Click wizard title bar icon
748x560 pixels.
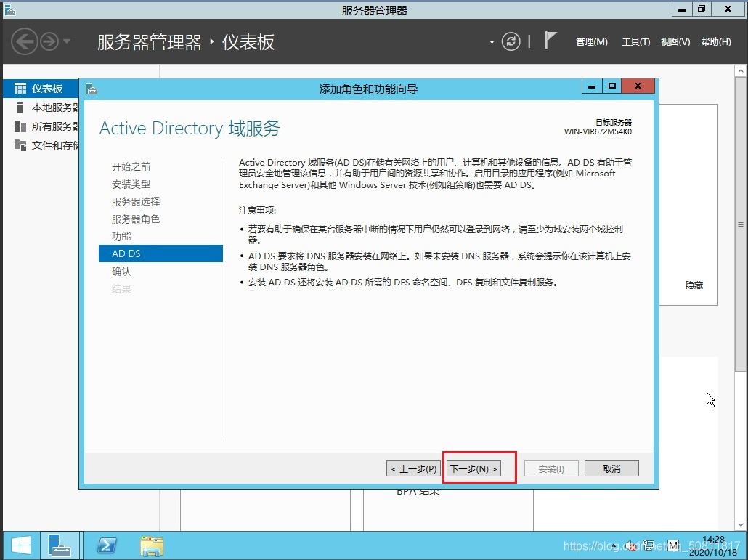92,89
